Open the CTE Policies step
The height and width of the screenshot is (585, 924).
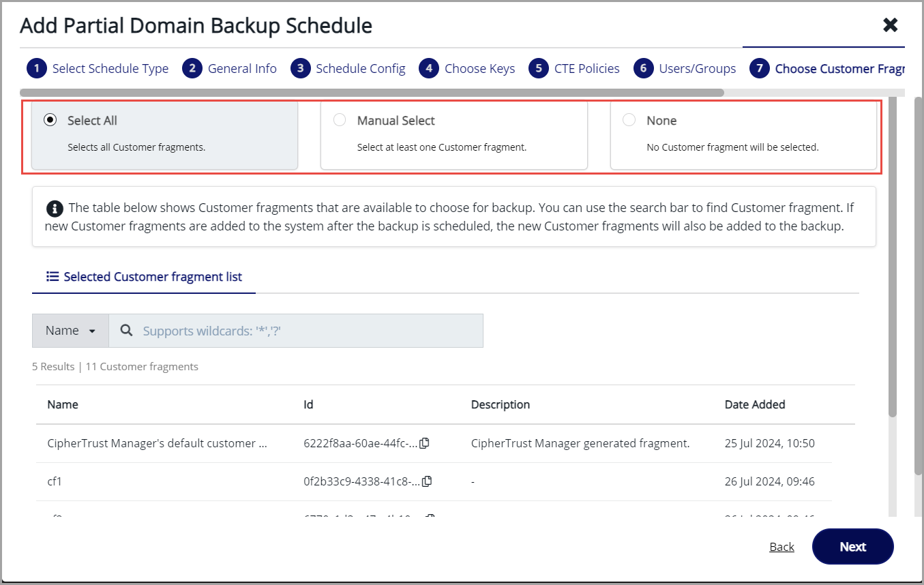(586, 69)
